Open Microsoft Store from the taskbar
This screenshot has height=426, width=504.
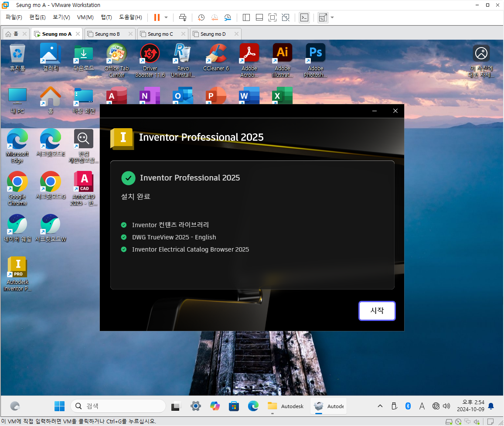pyautogui.click(x=234, y=406)
